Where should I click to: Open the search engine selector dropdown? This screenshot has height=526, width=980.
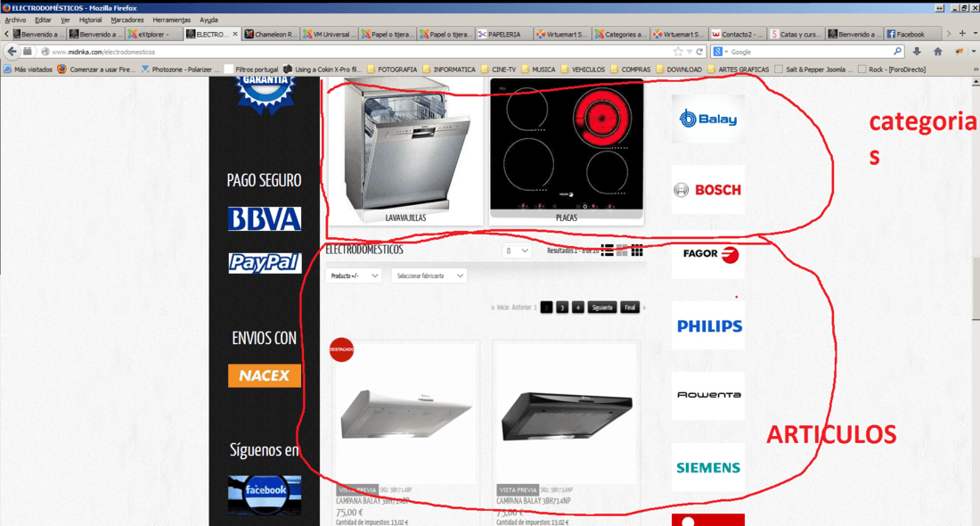[x=719, y=52]
